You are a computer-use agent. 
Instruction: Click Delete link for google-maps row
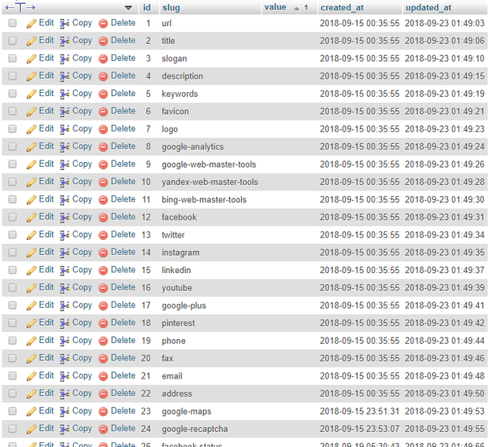[123, 411]
